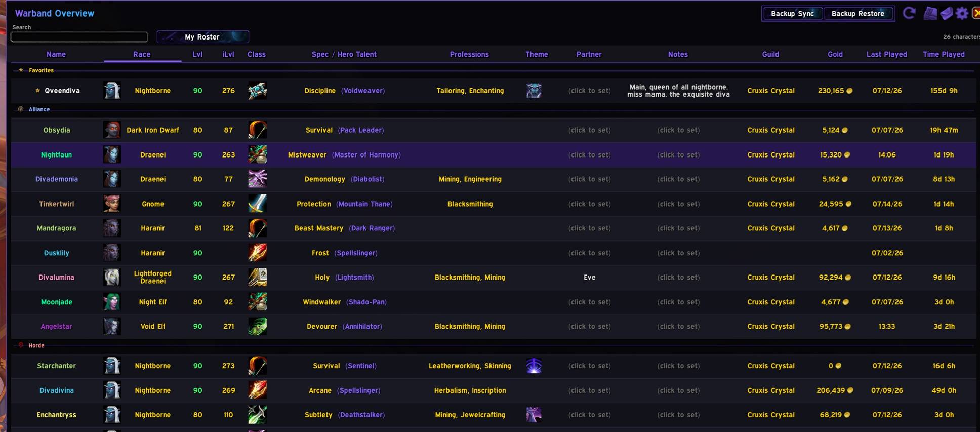Click Enchantryss's theme icon
The height and width of the screenshot is (432, 980).
(x=534, y=415)
